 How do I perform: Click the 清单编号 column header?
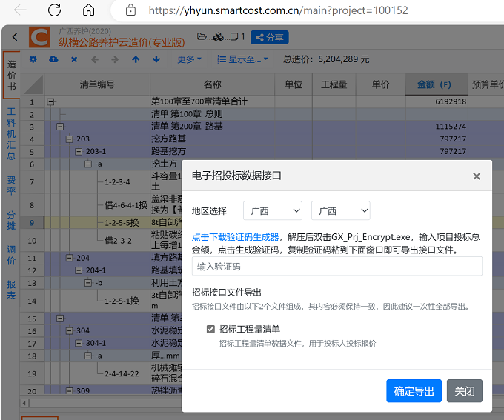coord(97,84)
